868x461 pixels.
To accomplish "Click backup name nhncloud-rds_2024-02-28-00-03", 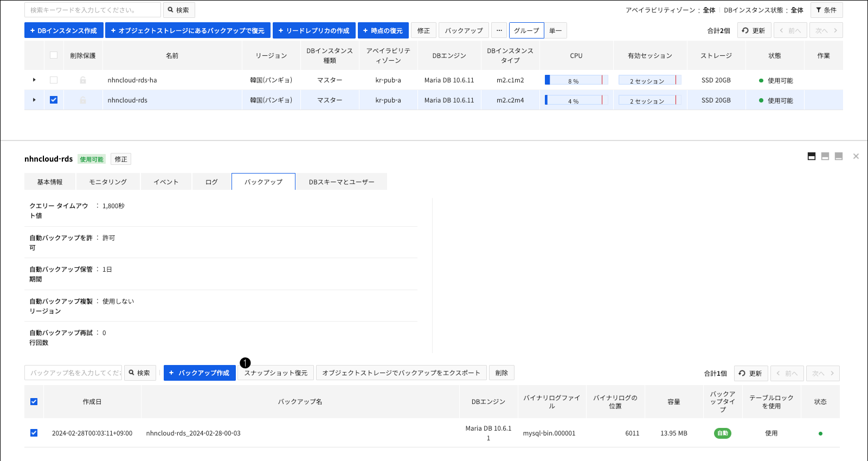I will coord(193,433).
